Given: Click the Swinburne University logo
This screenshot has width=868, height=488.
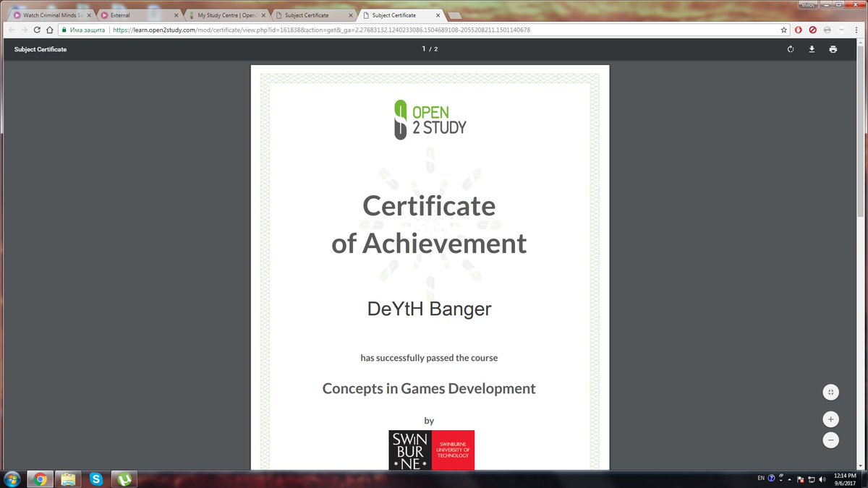Looking at the screenshot, I should click(431, 450).
